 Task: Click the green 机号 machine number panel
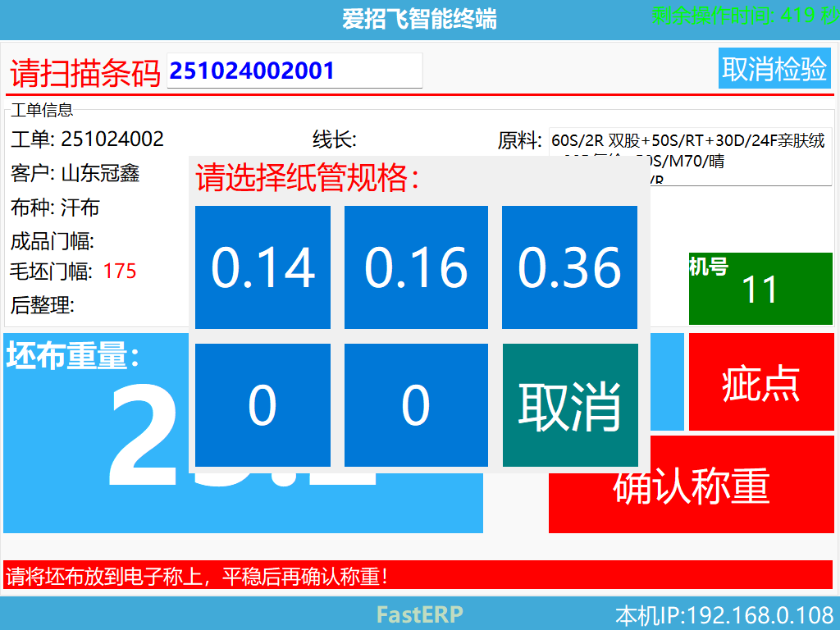pyautogui.click(x=760, y=289)
